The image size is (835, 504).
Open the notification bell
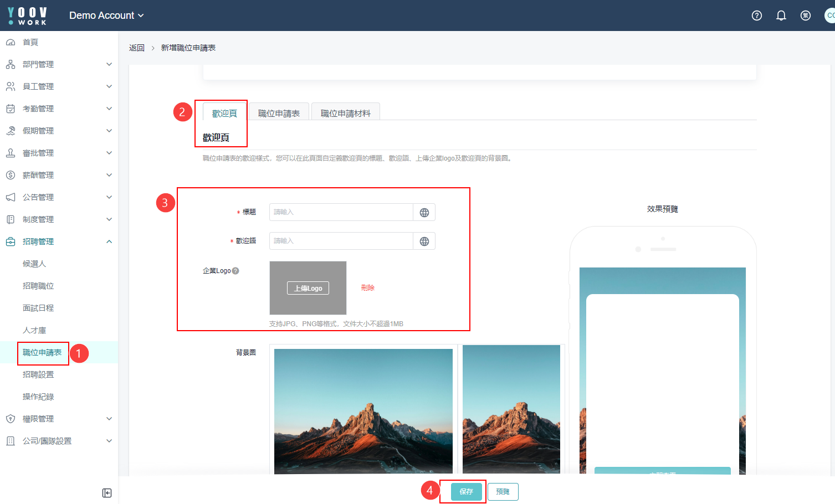(x=781, y=16)
